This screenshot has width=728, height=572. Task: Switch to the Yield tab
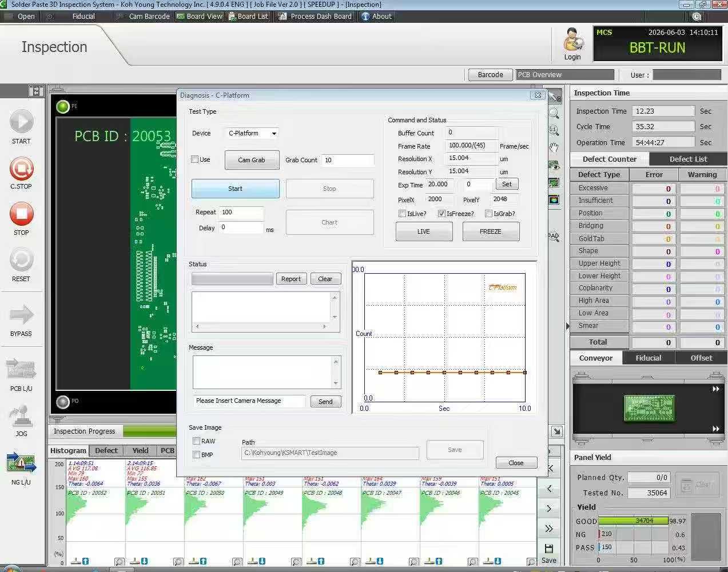[x=140, y=451]
